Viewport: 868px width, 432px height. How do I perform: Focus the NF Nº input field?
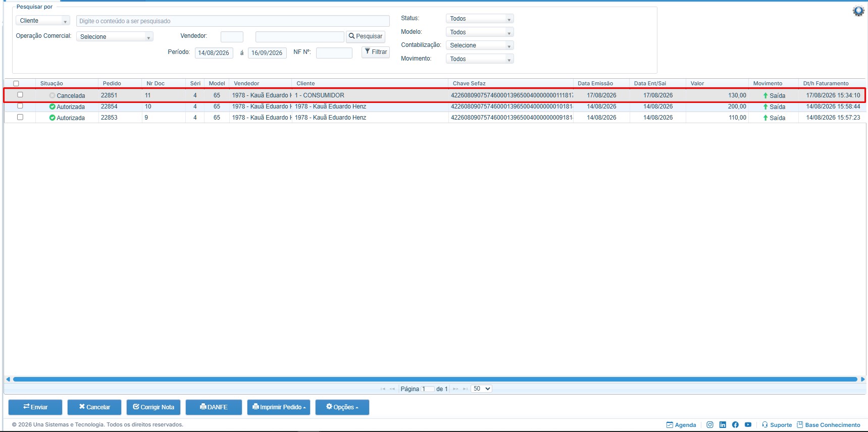tap(334, 53)
